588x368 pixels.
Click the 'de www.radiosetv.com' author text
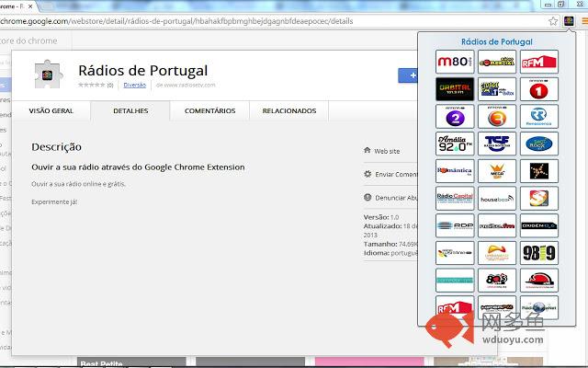click(186, 85)
